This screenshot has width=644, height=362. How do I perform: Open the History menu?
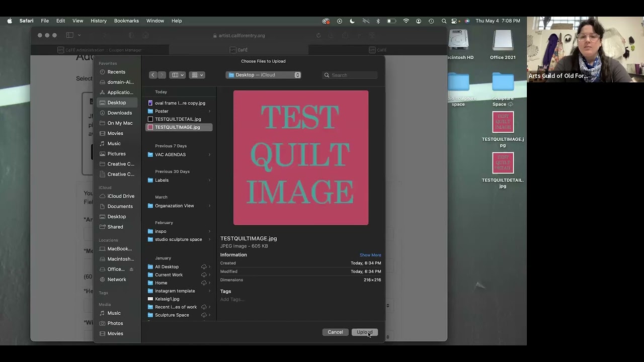point(99,21)
